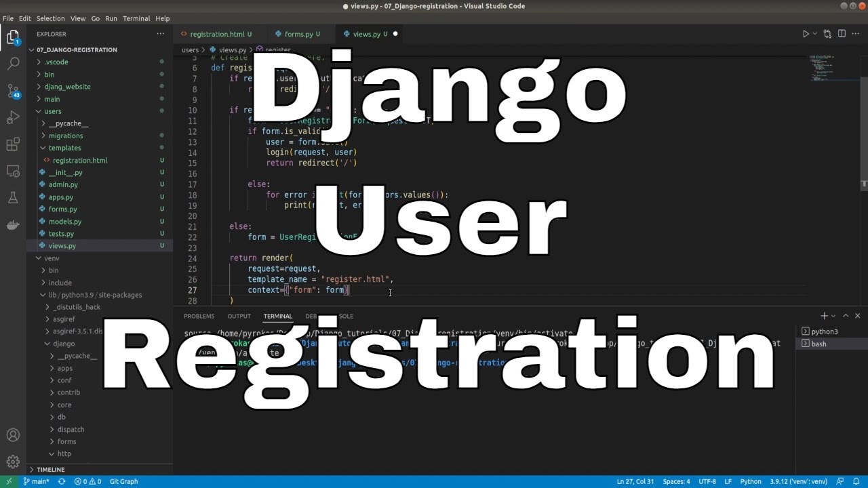Viewport: 868px width, 488px height.
Task: Open the Remote Explorer view icon
Action: click(x=13, y=171)
